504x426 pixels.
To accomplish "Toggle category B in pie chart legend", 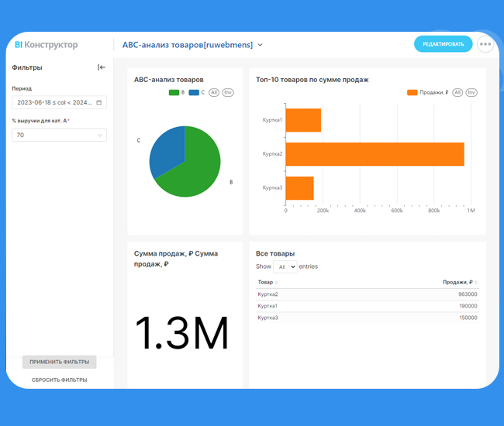I will point(178,92).
